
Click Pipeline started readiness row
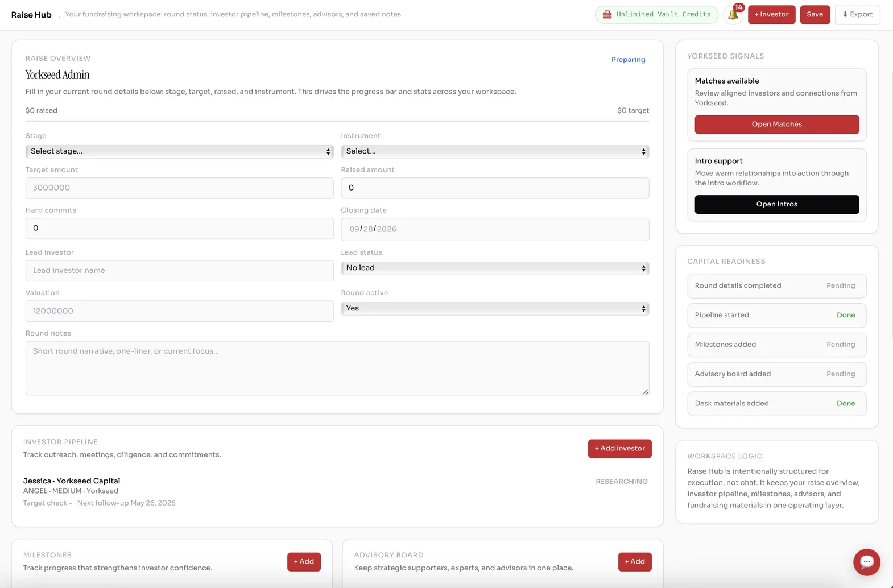(776, 315)
